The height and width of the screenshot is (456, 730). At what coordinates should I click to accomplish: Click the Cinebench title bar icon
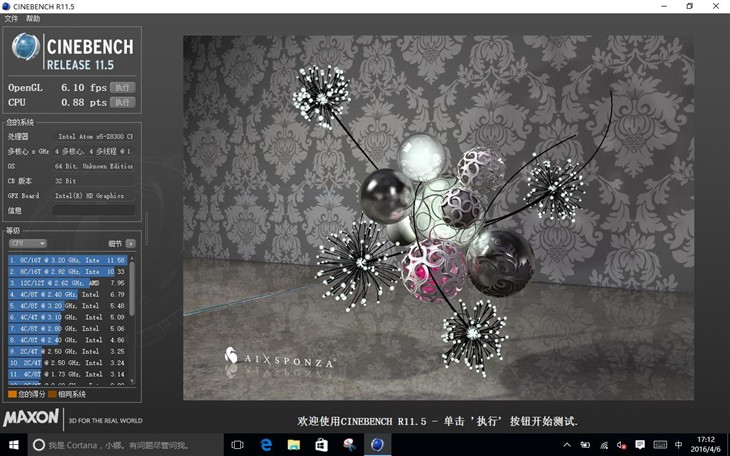[x=6, y=7]
